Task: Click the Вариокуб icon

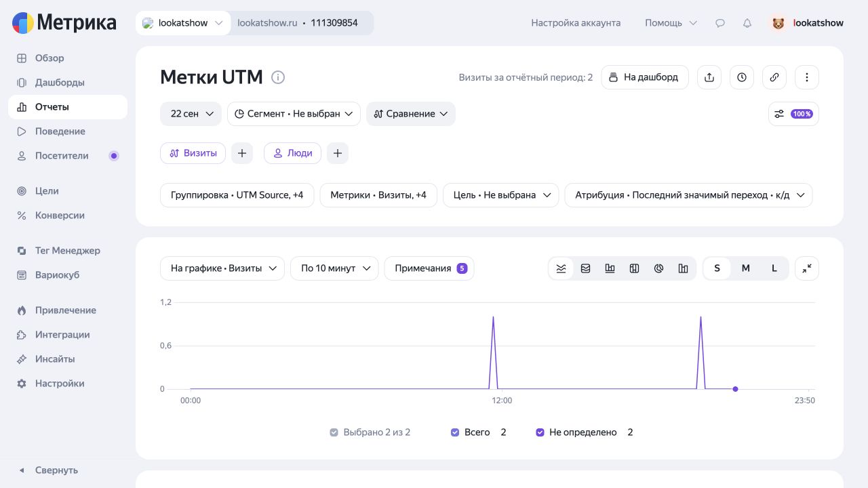Action: pos(22,275)
